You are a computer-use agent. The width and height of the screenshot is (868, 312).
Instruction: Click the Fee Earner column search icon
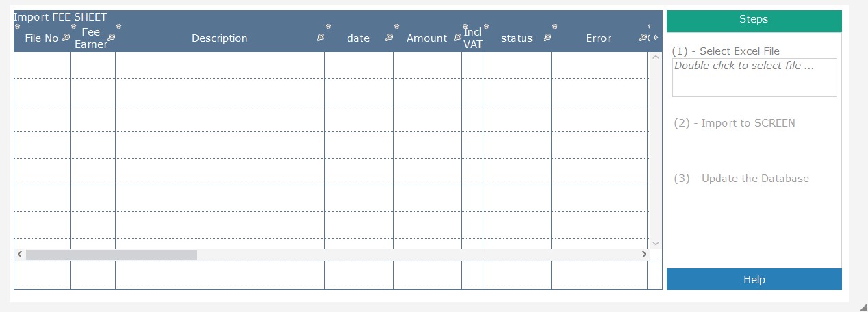pyautogui.click(x=111, y=38)
